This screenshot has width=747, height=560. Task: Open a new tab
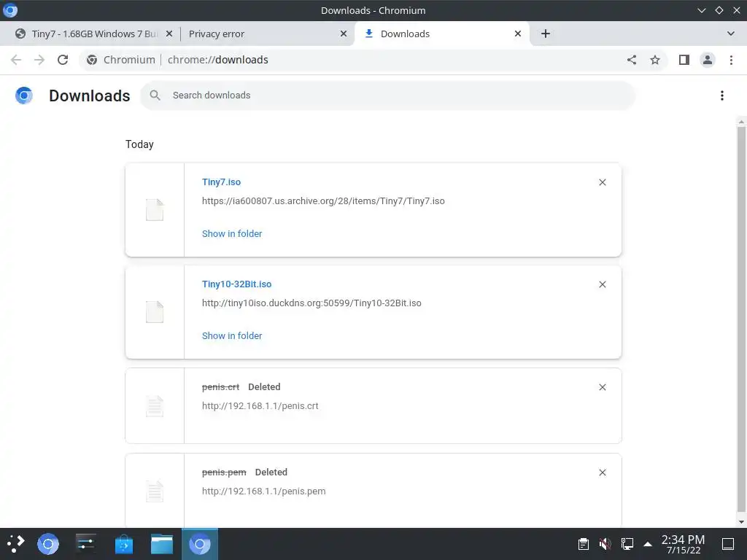(x=546, y=34)
